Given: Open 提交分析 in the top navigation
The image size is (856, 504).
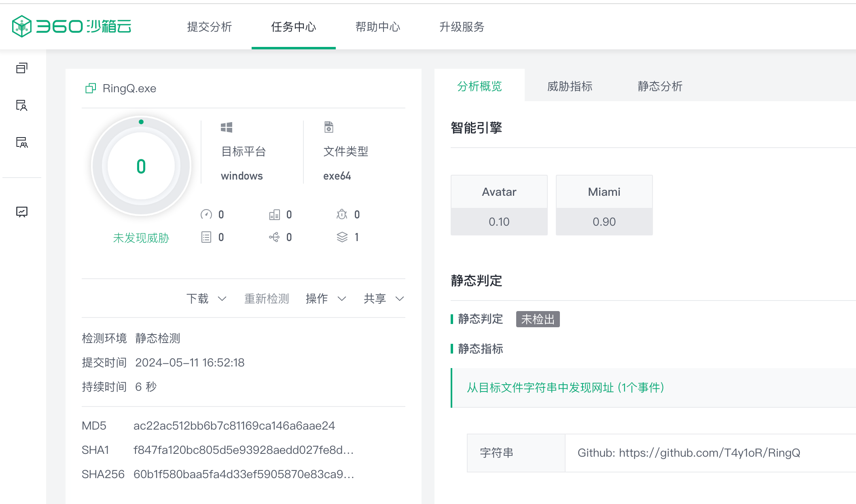Looking at the screenshot, I should pos(209,27).
